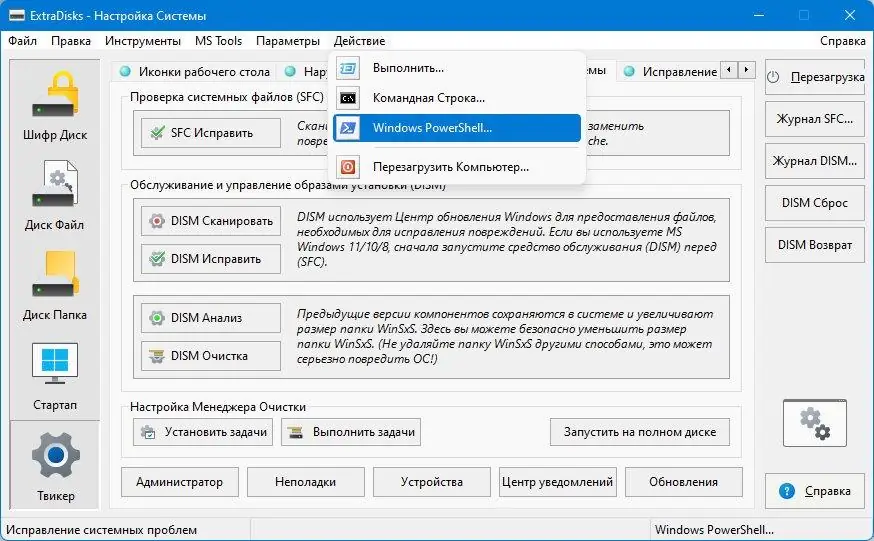874x541 pixels.
Task: Open the Неполадки button
Action: tap(305, 482)
